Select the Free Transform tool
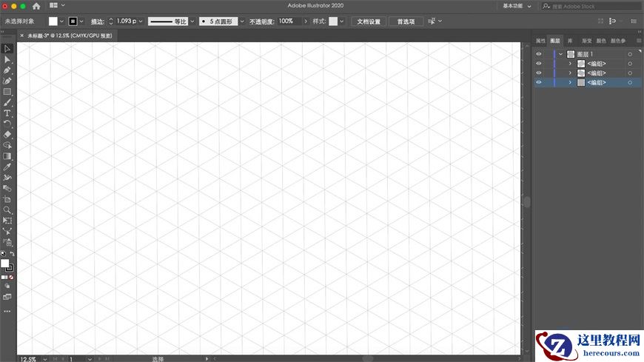This screenshot has height=362, width=644. 7,221
